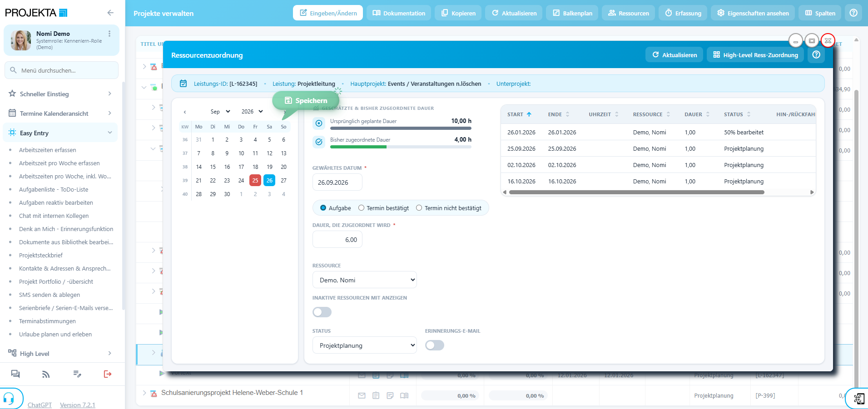Select Termin nicht bestätigt radio button
The height and width of the screenshot is (409, 868).
click(x=419, y=208)
